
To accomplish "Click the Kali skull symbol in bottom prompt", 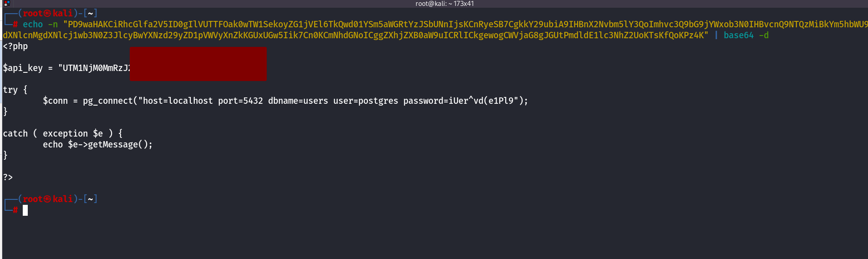I will 47,199.
